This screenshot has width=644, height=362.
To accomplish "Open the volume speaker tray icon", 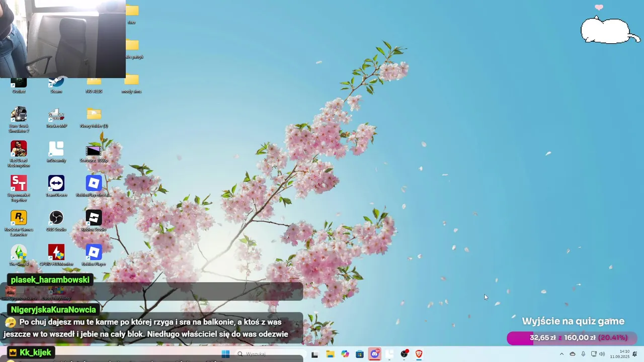I will tap(602, 354).
